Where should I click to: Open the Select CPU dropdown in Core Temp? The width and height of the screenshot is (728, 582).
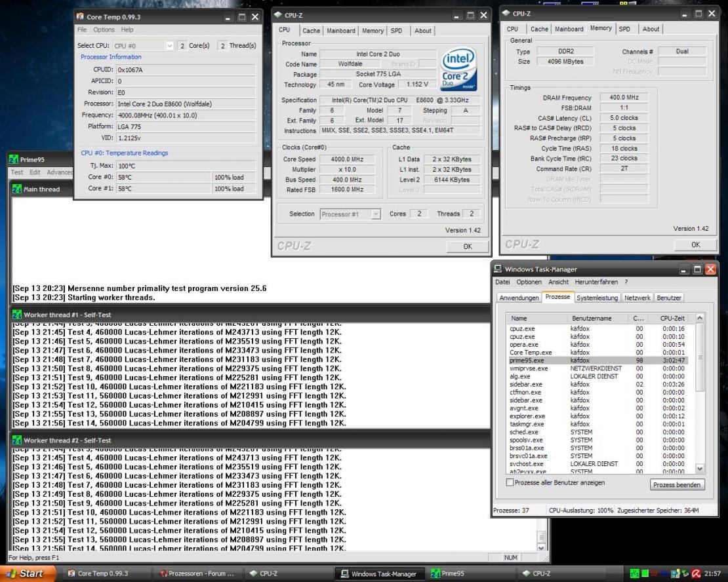click(x=169, y=45)
